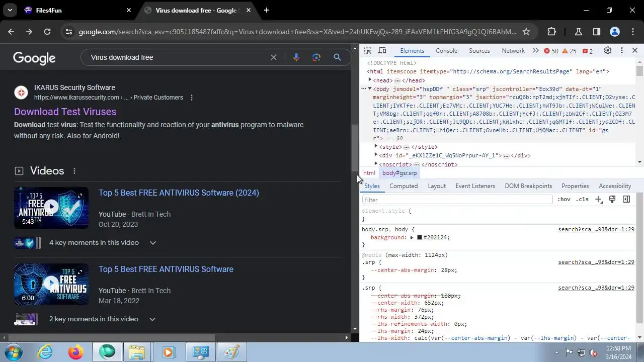Open Top 5 Best FREE ANTIVIRUS Software (2024)
The width and height of the screenshot is (644, 362).
coord(179,193)
